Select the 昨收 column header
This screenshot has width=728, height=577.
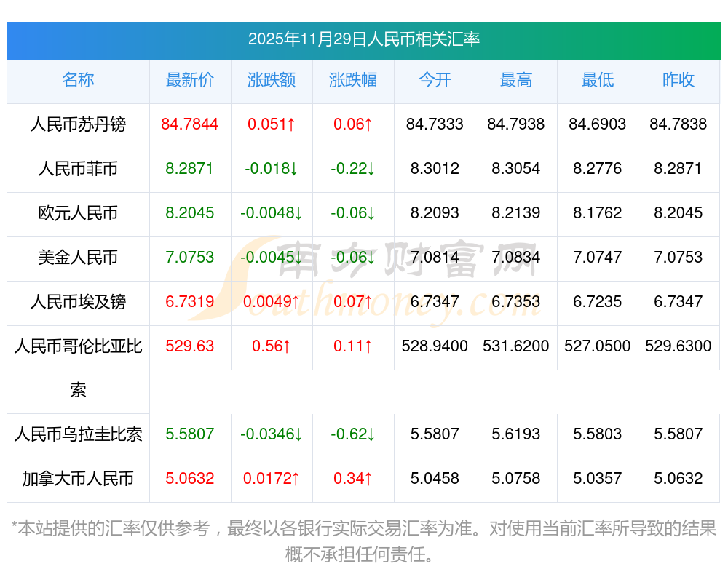tap(678, 80)
